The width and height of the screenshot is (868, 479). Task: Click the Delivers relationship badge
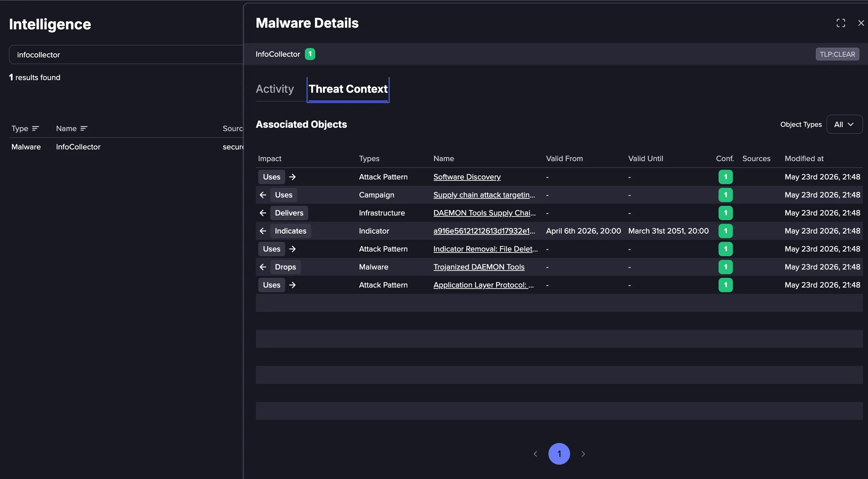pyautogui.click(x=289, y=213)
